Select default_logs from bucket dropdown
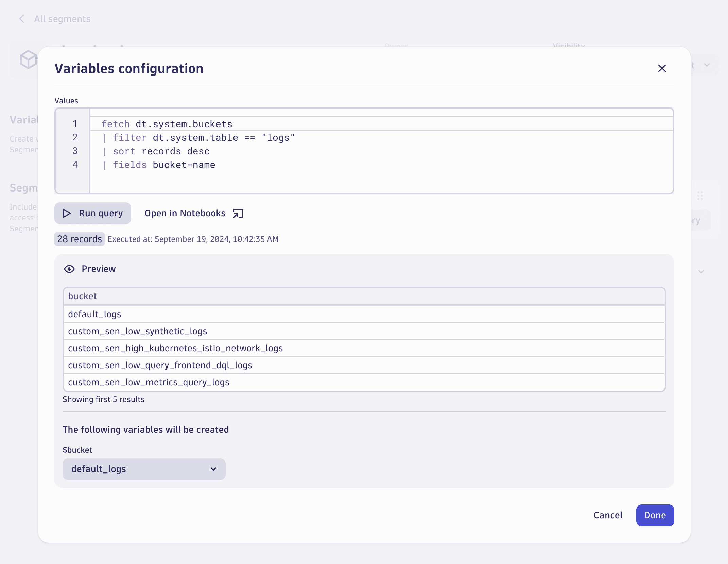The image size is (728, 564). (144, 469)
